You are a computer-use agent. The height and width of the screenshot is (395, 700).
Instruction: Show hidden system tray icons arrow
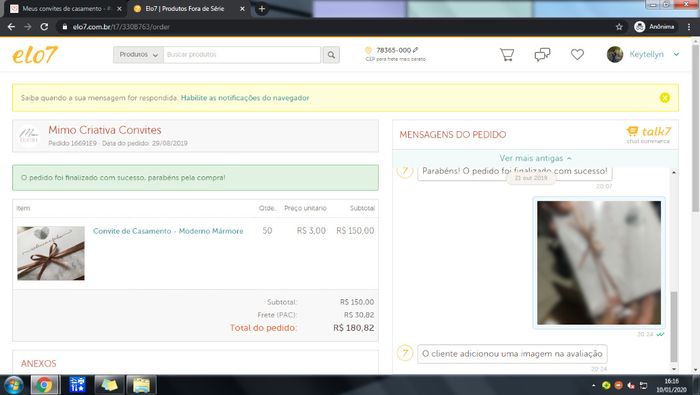[593, 385]
